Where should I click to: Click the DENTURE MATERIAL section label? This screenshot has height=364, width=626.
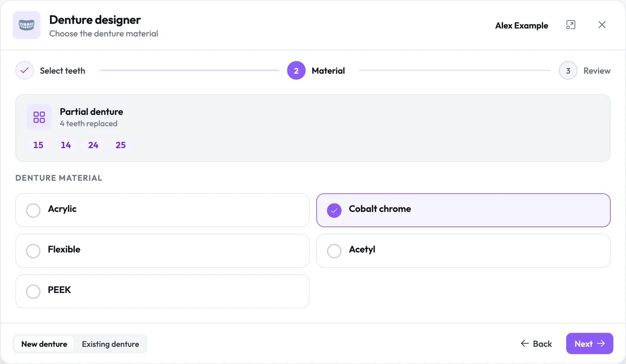[59, 178]
